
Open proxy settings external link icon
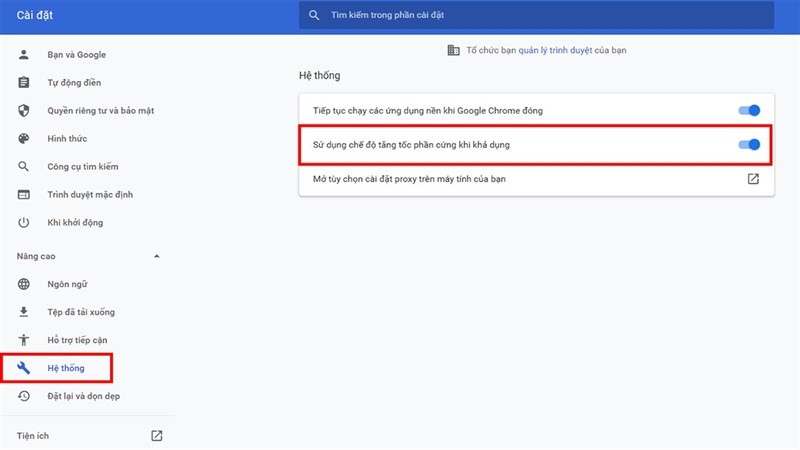[753, 179]
